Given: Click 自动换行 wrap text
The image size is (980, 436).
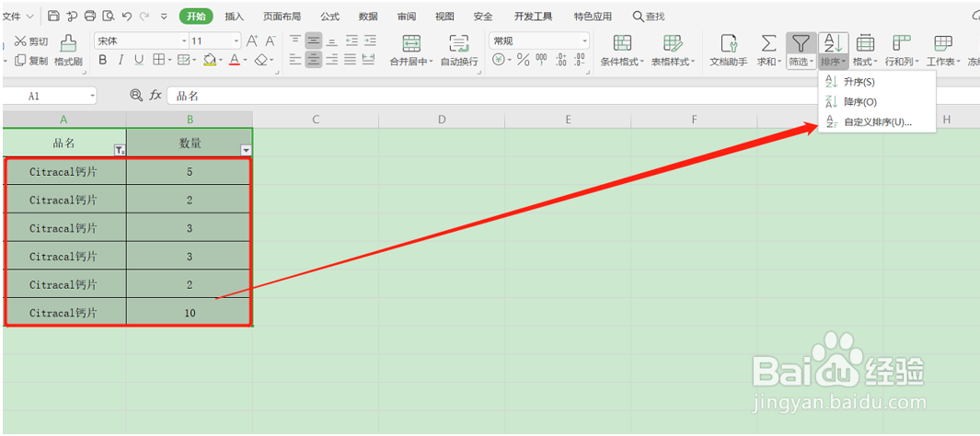Looking at the screenshot, I should pyautogui.click(x=459, y=50).
